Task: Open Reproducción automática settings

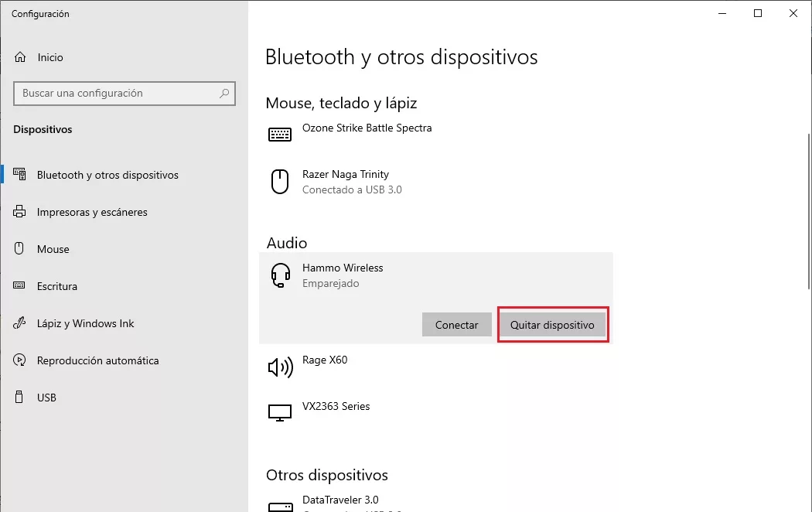Action: point(97,360)
